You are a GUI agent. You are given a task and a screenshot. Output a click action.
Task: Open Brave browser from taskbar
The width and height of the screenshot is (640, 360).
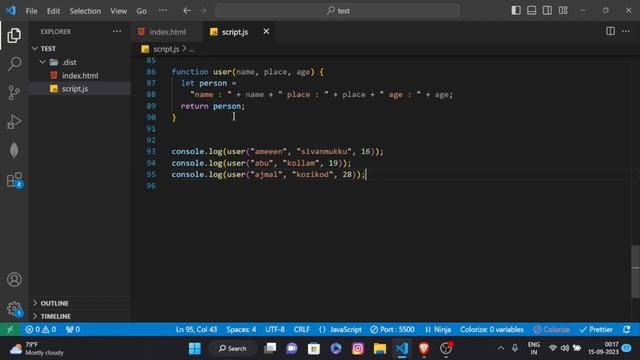tap(424, 348)
